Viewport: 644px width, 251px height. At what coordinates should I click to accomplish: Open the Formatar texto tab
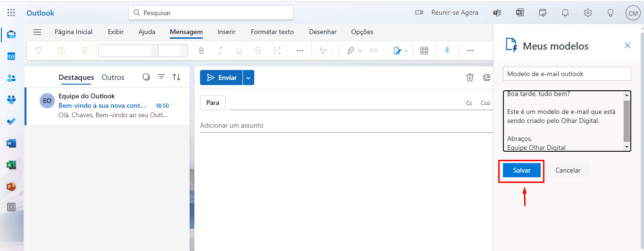[x=272, y=32]
